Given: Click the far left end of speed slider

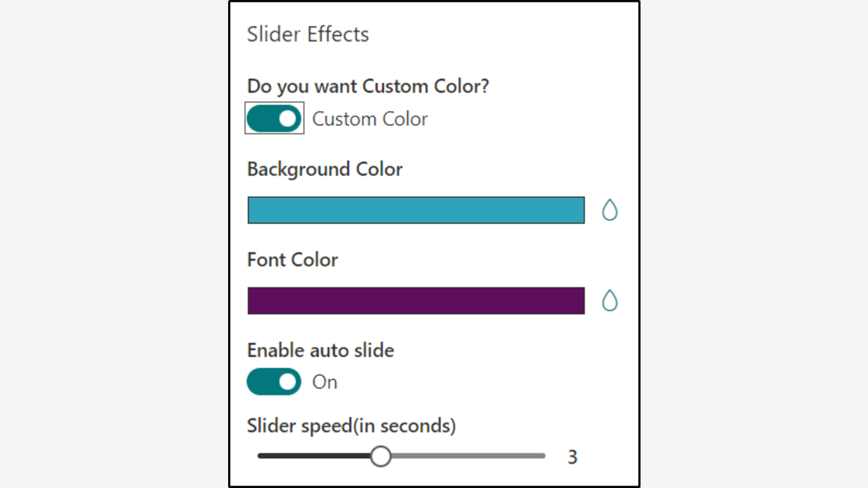Looking at the screenshot, I should pyautogui.click(x=260, y=456).
